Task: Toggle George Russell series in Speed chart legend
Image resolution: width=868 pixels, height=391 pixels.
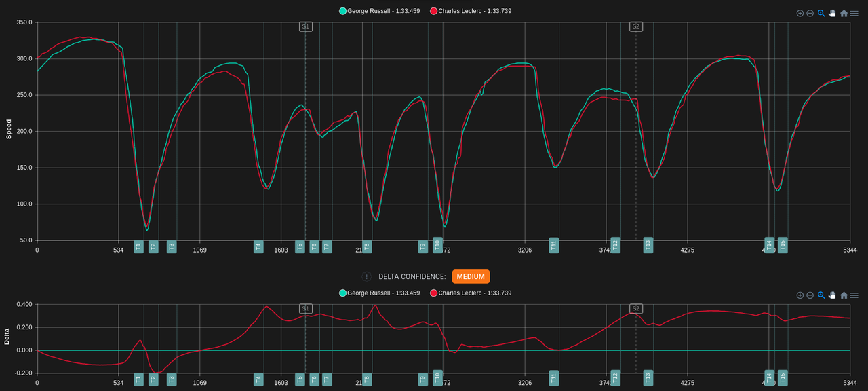Action: coord(379,11)
